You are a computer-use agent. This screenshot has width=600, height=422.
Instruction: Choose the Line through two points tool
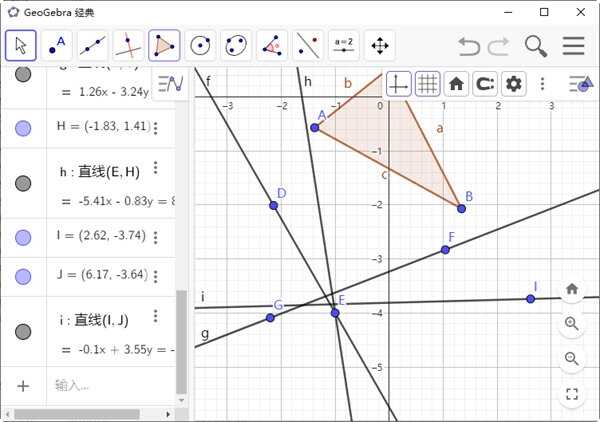(x=93, y=46)
